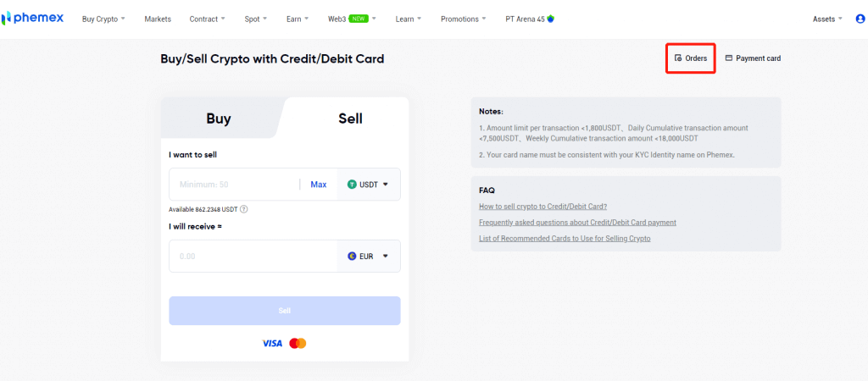
Task: Click the Mastercard logo
Action: coord(298,343)
